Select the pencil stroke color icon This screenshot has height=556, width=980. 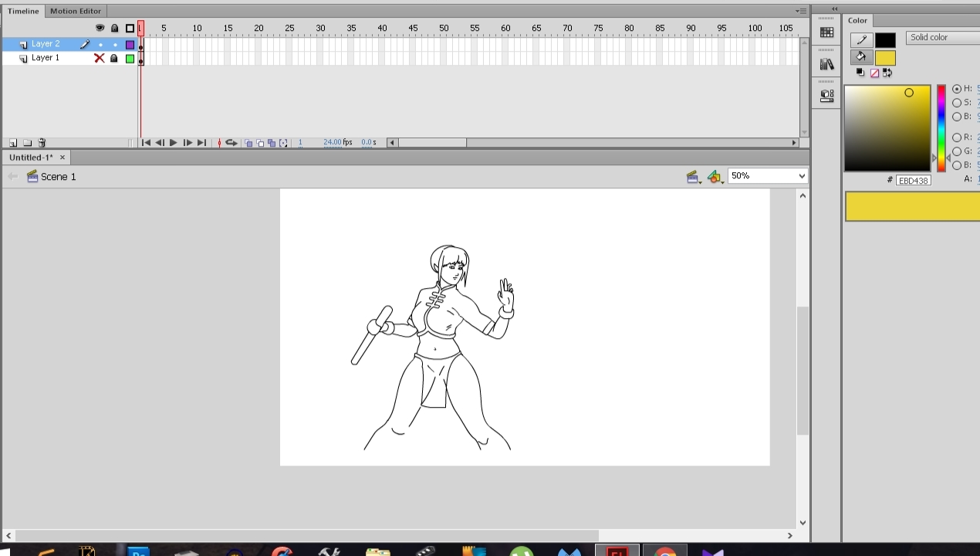coord(861,40)
